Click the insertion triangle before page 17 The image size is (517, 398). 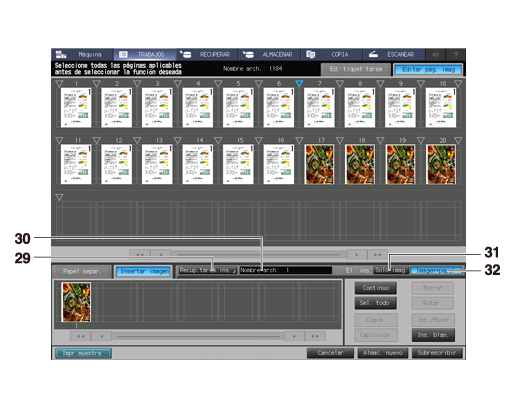pyautogui.click(x=299, y=140)
